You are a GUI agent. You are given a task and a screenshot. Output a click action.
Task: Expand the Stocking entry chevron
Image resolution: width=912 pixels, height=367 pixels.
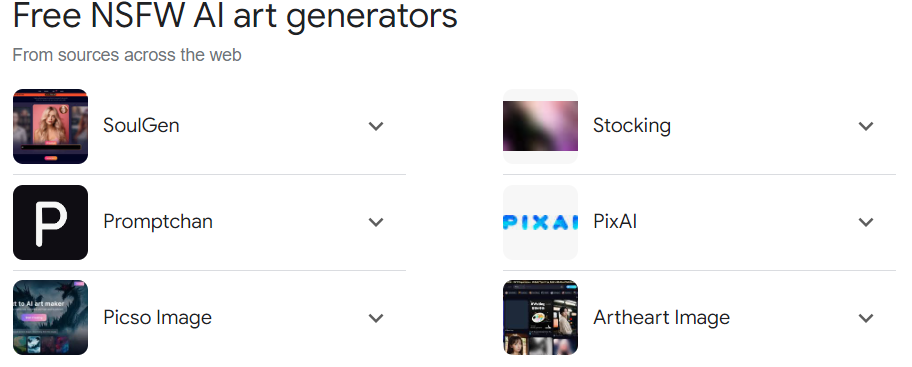[866, 126]
